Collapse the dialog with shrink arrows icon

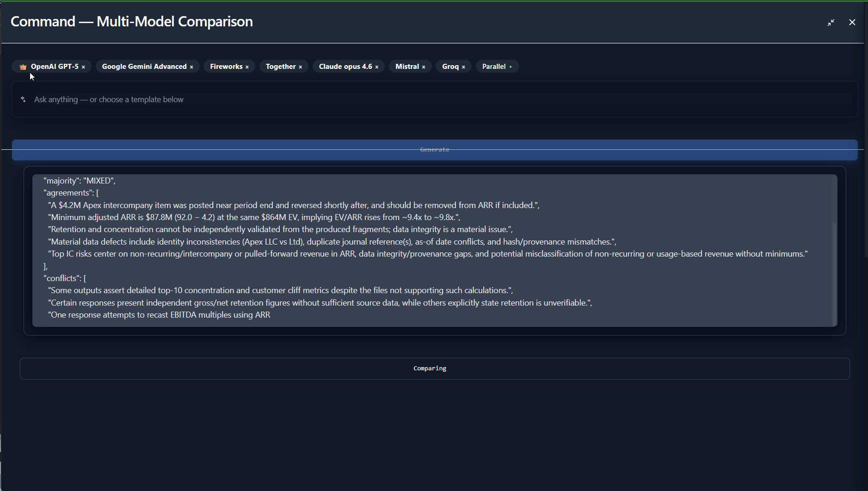[831, 22]
